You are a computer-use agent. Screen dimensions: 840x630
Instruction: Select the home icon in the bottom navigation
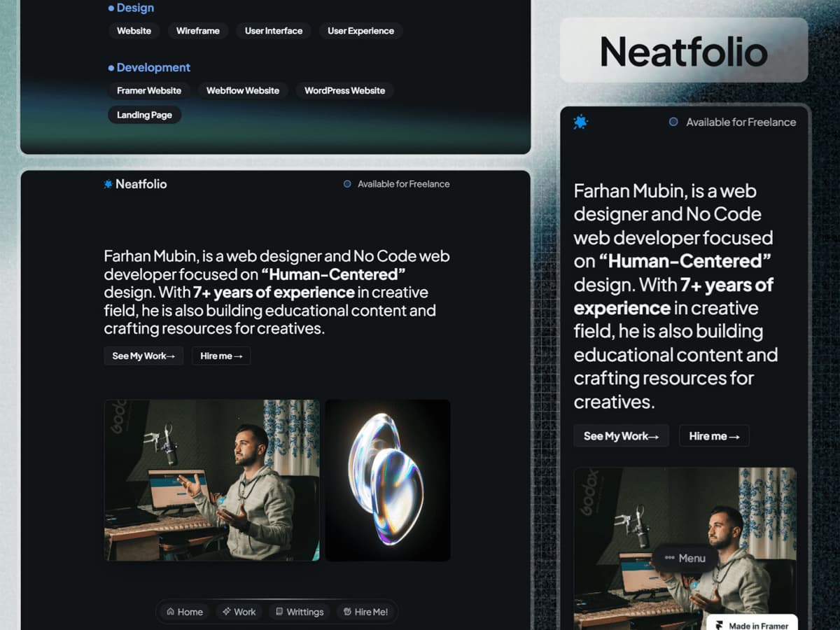click(170, 612)
